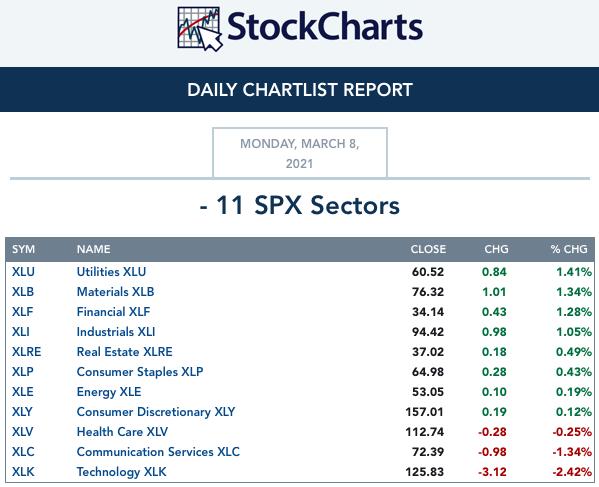This screenshot has height=487, width=599.
Task: Click the XLI symbol link
Action: tap(21, 332)
